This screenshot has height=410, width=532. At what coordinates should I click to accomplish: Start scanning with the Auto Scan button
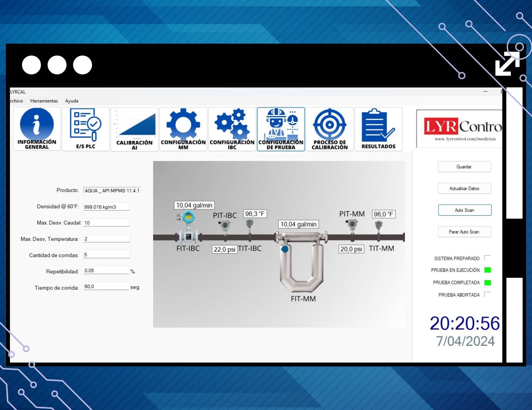[464, 210]
